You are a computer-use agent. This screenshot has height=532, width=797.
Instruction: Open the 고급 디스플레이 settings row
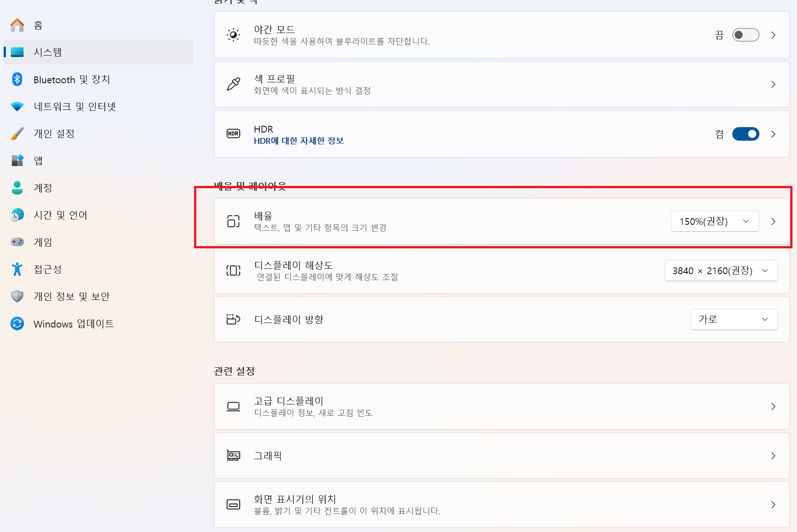coord(501,406)
